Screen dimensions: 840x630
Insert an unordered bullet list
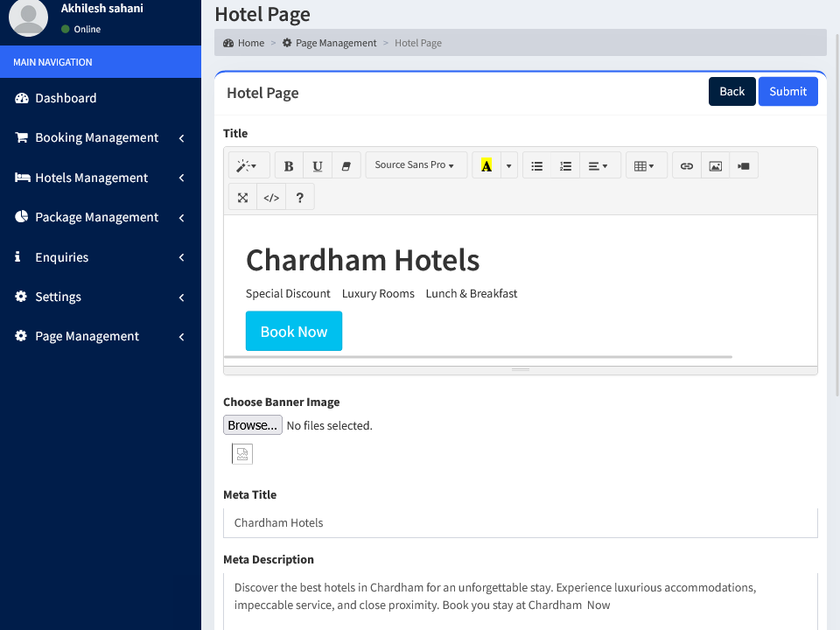(537, 165)
